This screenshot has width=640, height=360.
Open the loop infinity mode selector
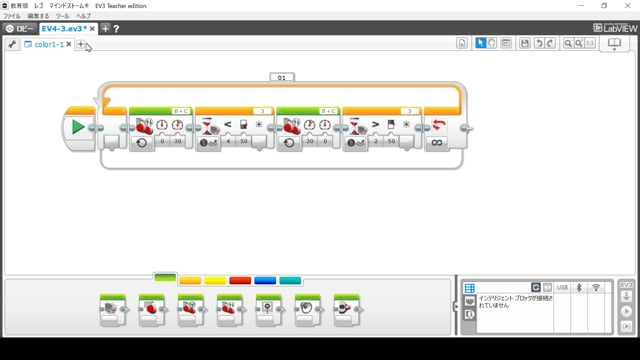[437, 142]
